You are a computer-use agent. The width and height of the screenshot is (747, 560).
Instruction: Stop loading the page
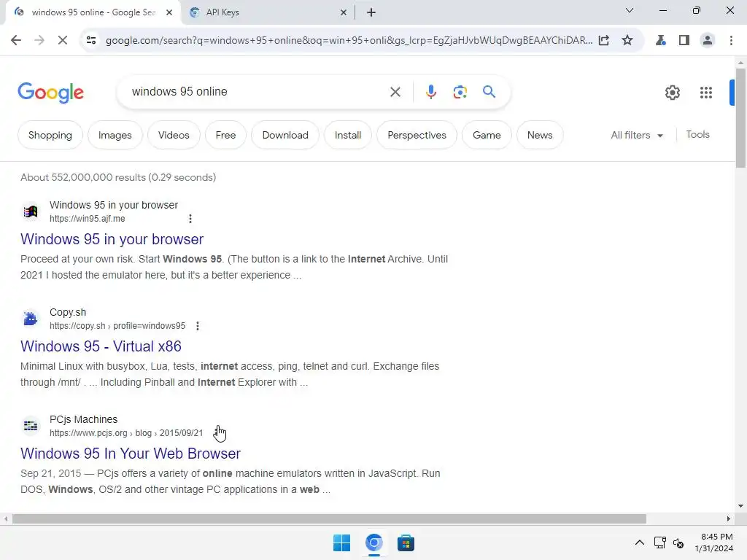pyautogui.click(x=63, y=41)
